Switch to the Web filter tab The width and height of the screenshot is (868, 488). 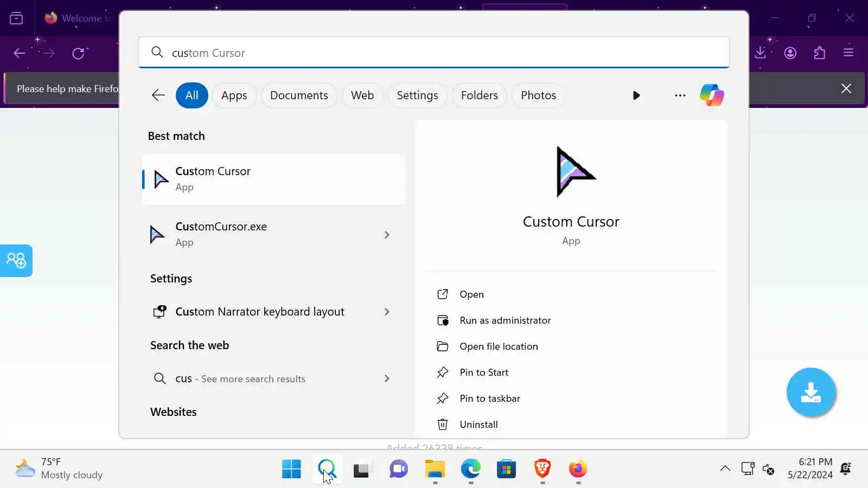362,95
